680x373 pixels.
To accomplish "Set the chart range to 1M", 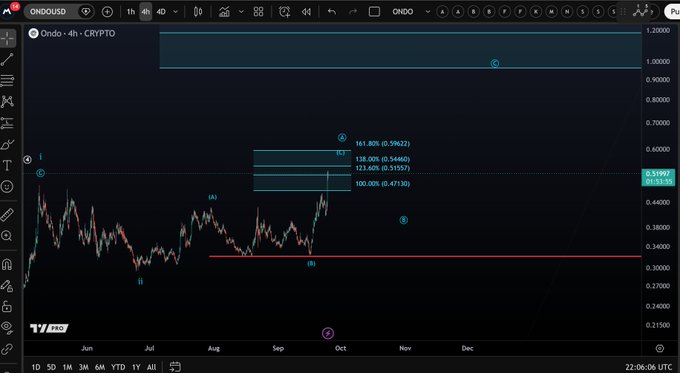I will click(x=67, y=367).
